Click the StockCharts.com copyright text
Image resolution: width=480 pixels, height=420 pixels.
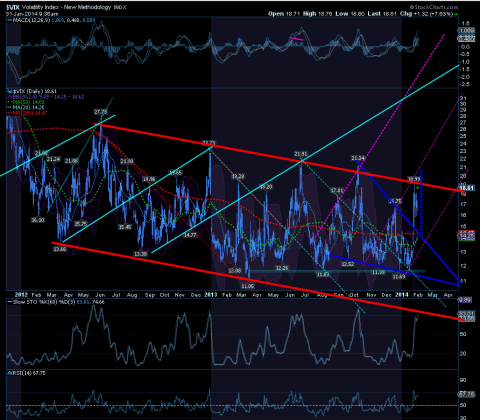(434, 7)
